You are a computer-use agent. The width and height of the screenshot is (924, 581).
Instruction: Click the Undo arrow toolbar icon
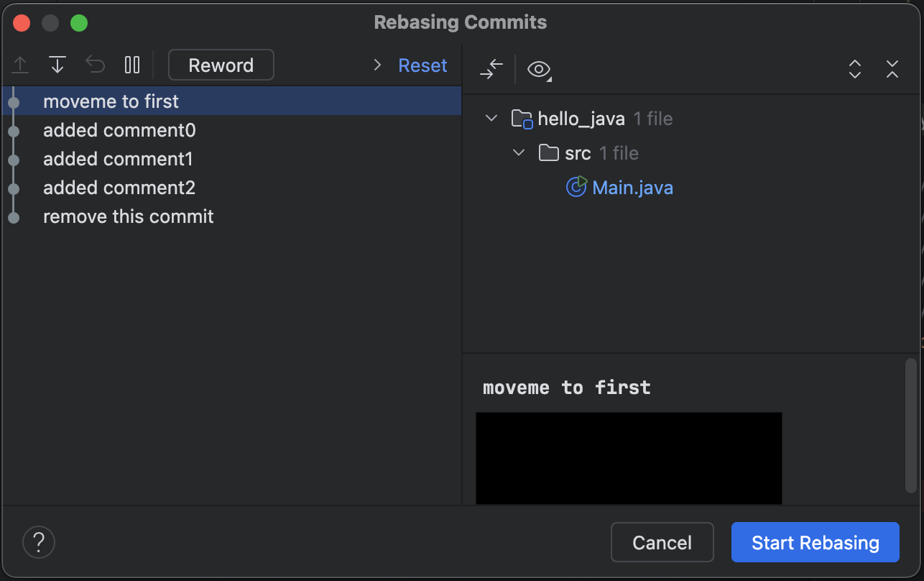coord(95,65)
